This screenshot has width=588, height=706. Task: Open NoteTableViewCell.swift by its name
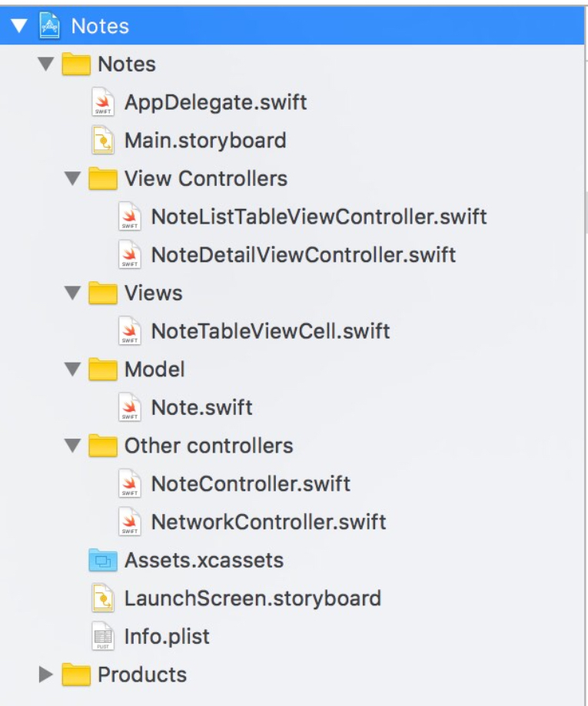click(271, 331)
